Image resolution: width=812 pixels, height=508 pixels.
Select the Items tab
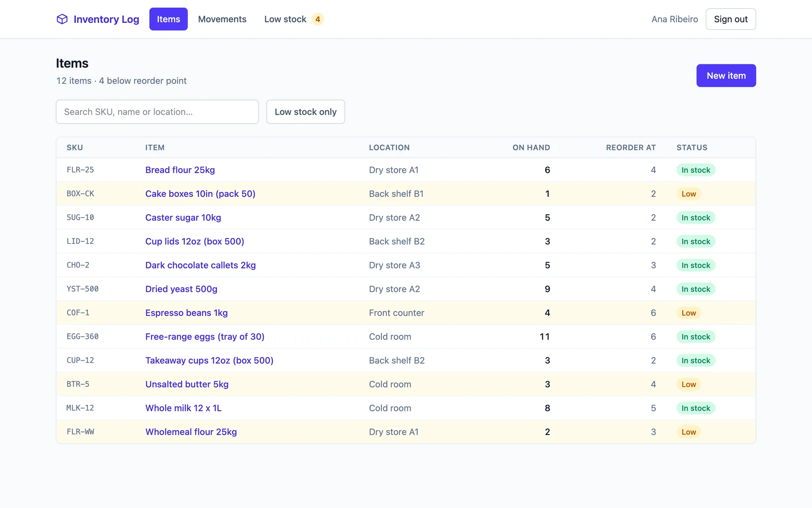click(x=168, y=19)
